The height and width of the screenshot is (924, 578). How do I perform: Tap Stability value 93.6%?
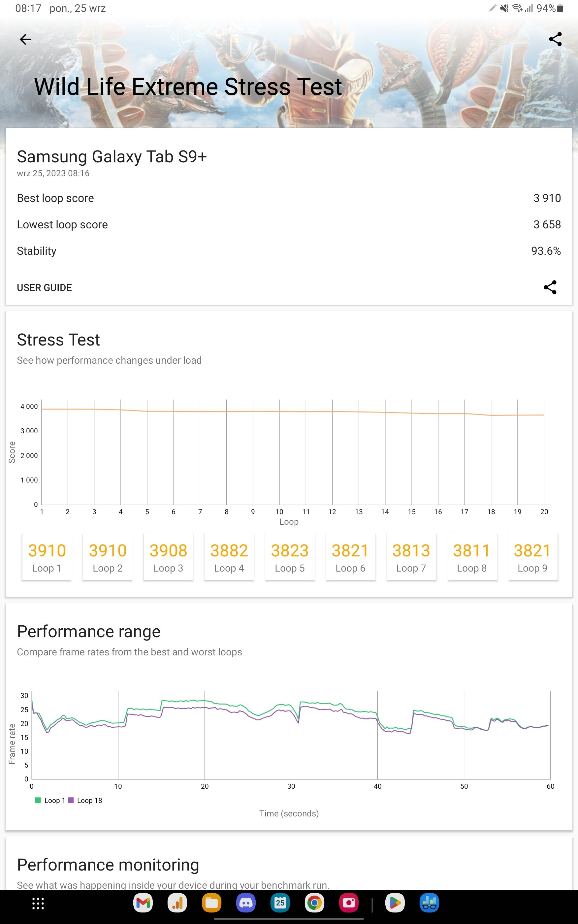(x=546, y=251)
